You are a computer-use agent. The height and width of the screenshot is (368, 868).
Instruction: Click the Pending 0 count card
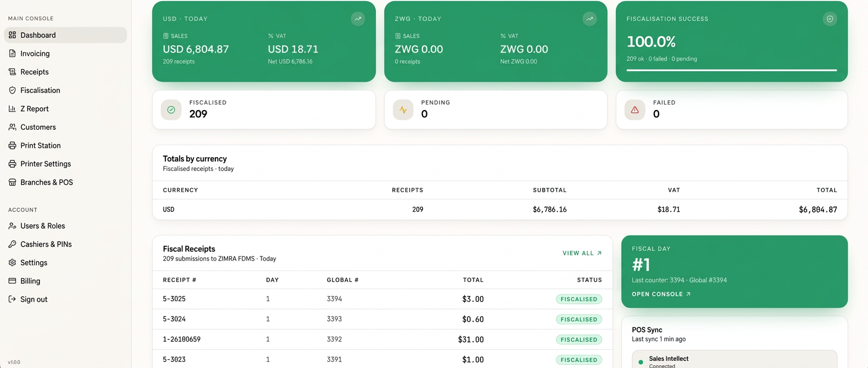tap(496, 110)
